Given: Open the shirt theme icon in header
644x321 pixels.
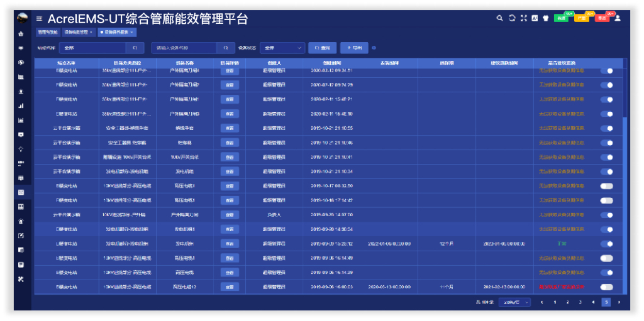Looking at the screenshot, I should (546, 18).
